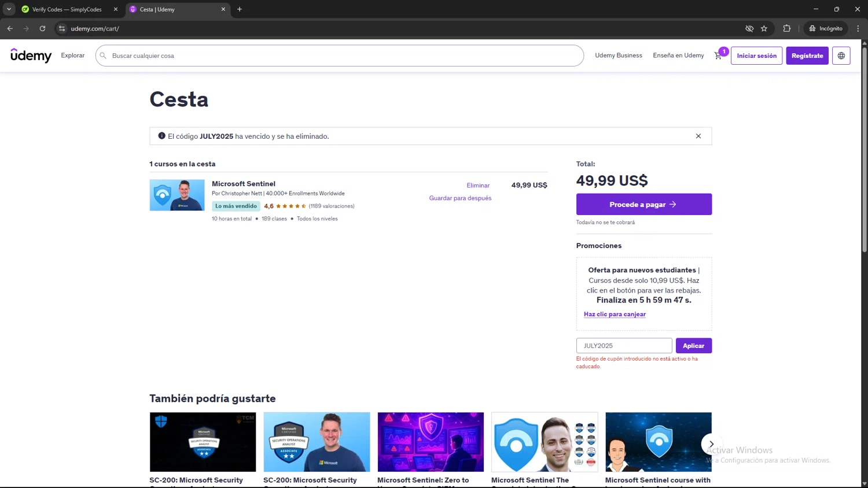Image resolution: width=868 pixels, height=488 pixels.
Task: Click Haz clic para canjear link
Action: 615,315
